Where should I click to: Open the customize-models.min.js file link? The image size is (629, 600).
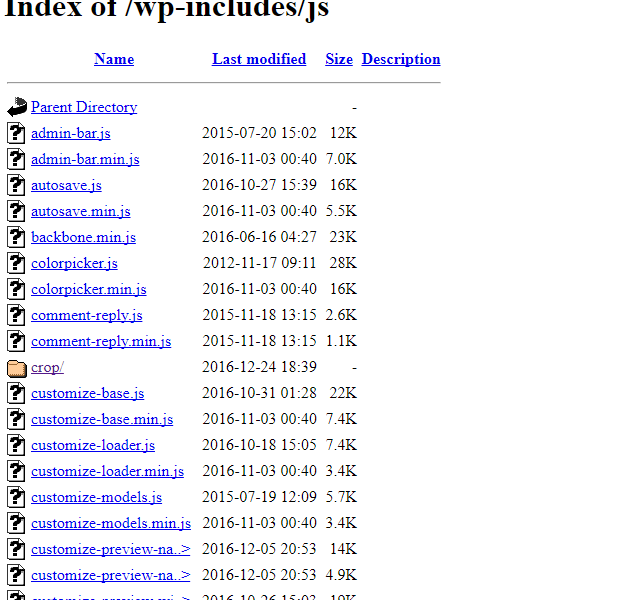[x=111, y=523]
